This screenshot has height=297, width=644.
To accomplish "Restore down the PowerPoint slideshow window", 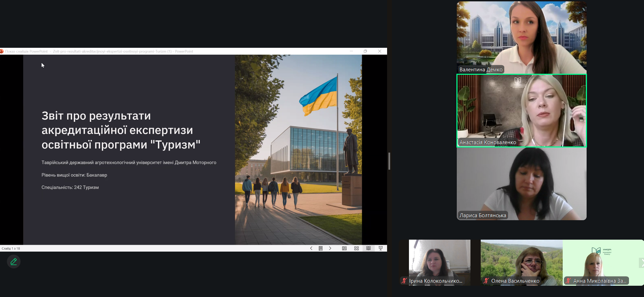I will click(x=365, y=51).
